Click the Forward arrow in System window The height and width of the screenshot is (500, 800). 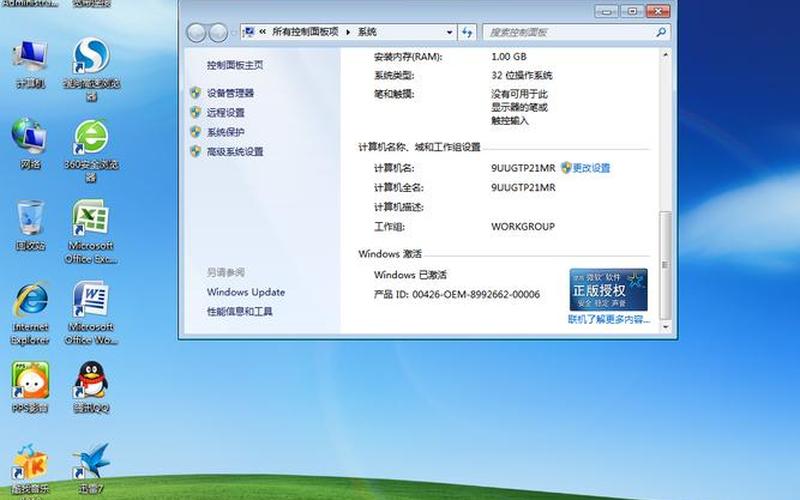pos(218,33)
